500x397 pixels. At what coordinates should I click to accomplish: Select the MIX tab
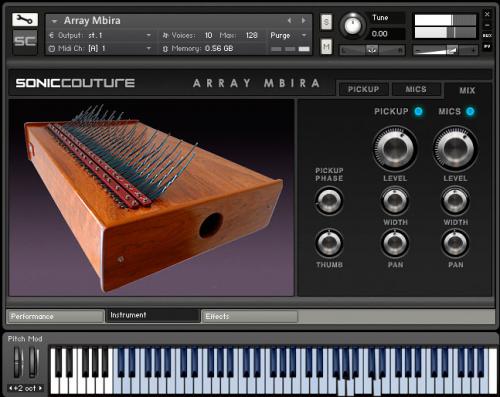tap(467, 90)
